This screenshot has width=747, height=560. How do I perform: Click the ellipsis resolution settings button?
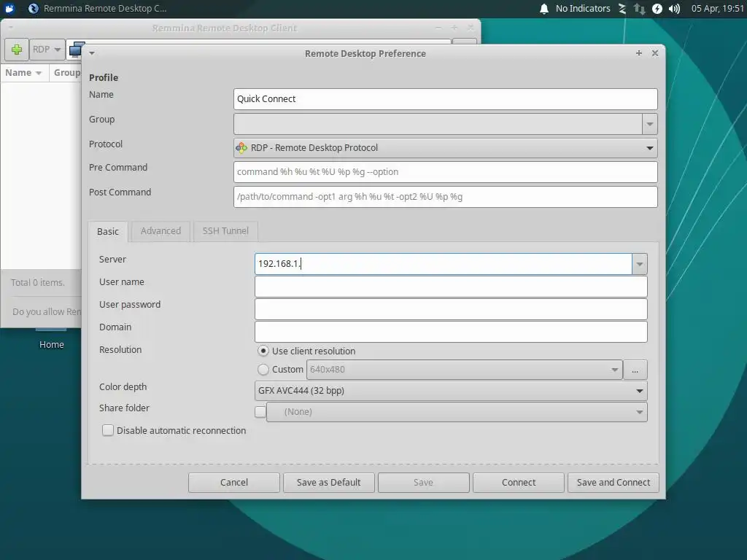[635, 370]
